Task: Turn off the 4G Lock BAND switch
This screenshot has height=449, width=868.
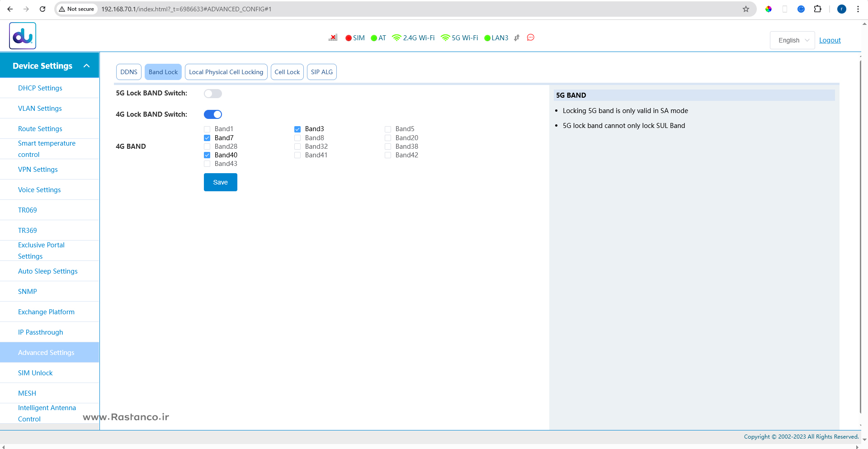Action: click(x=212, y=114)
